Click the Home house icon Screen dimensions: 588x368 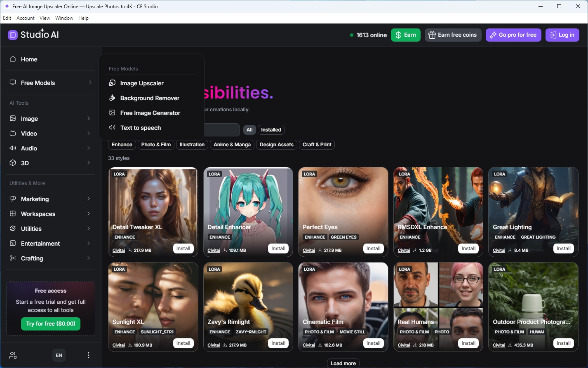[13, 59]
